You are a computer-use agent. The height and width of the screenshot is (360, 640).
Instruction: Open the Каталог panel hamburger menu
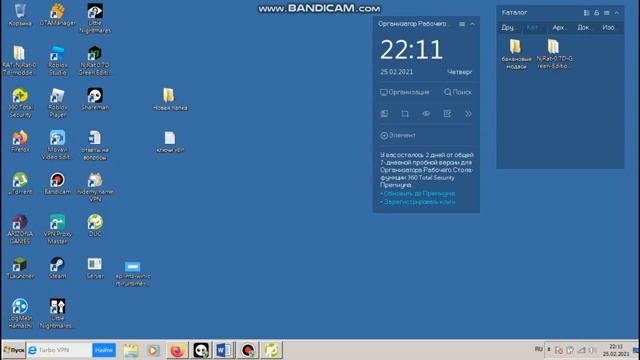(607, 13)
